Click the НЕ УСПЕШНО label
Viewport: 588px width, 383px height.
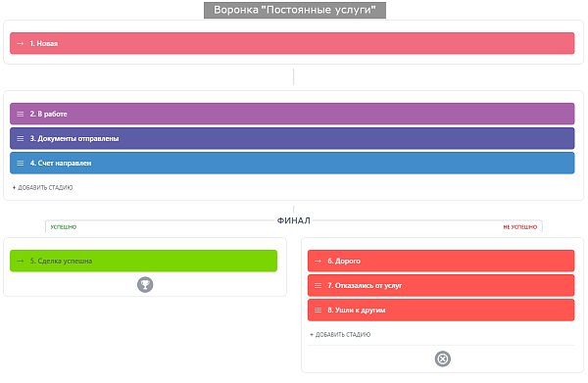pyautogui.click(x=520, y=226)
